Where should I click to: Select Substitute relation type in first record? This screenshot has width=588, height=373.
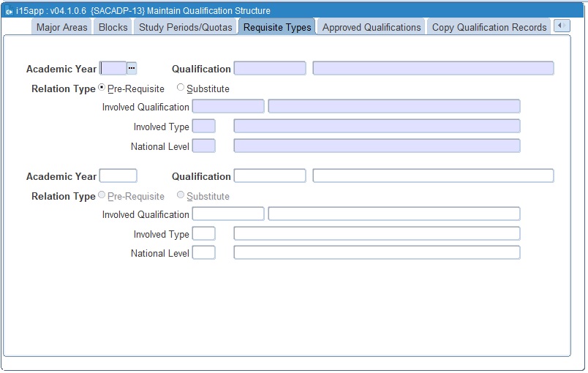tap(181, 88)
